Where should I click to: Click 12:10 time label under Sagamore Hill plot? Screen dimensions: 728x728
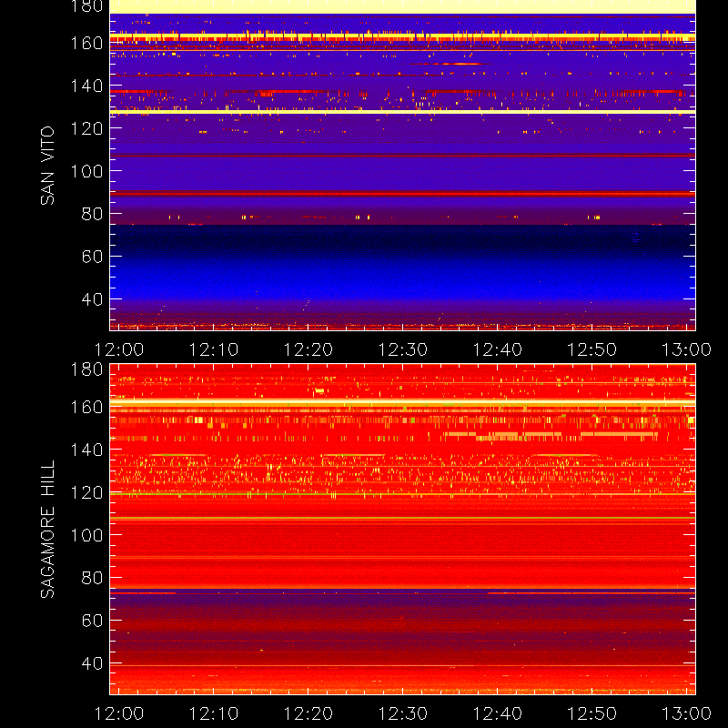tap(214, 713)
